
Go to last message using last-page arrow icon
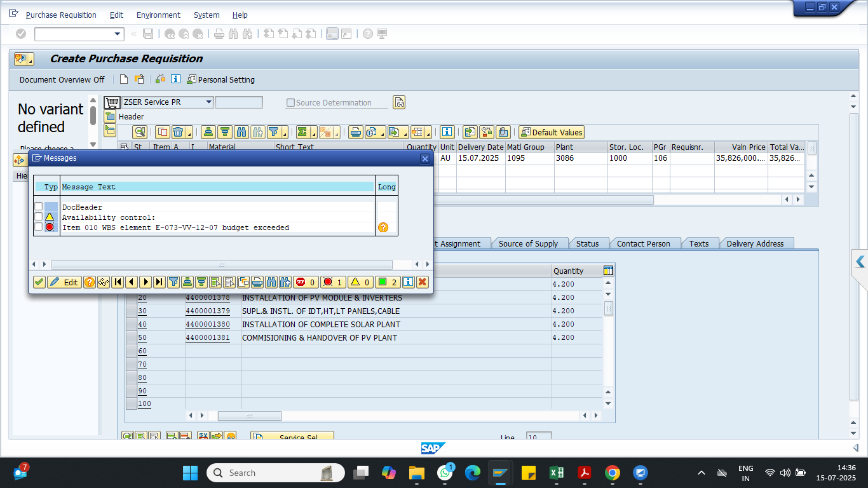pos(159,282)
